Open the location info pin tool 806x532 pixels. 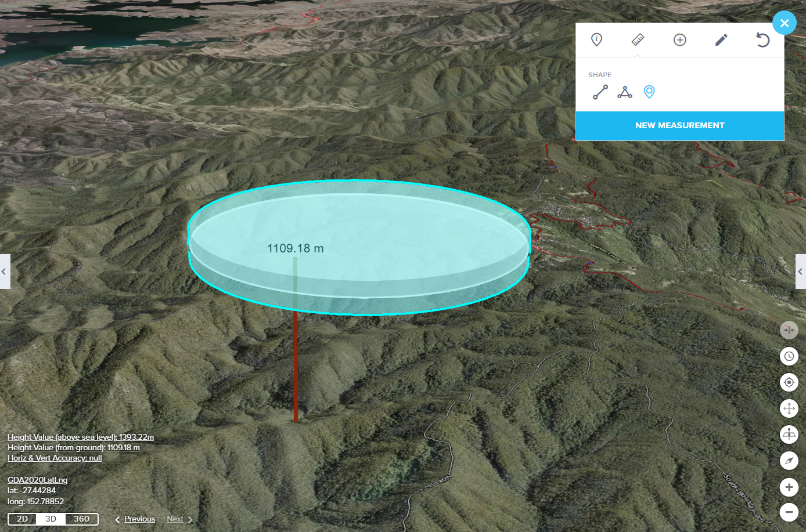[596, 39]
